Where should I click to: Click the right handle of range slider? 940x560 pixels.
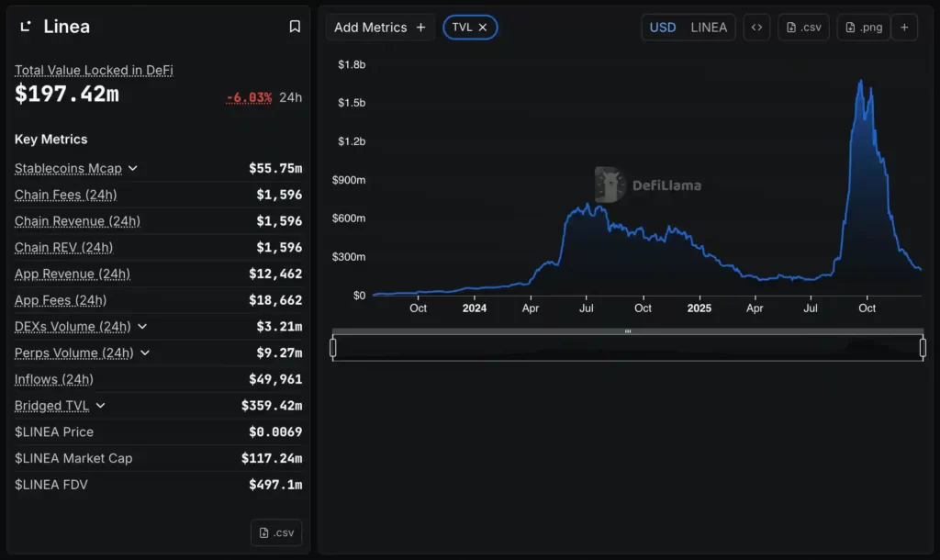tap(923, 347)
